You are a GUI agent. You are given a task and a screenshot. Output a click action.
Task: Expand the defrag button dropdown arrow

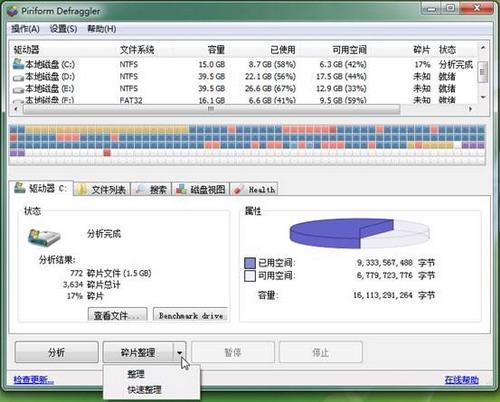click(179, 352)
